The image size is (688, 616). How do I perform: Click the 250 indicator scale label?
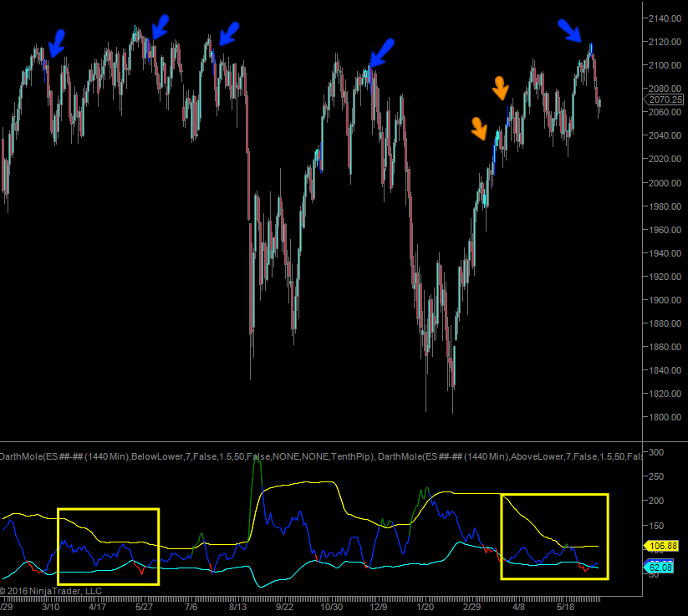click(656, 476)
